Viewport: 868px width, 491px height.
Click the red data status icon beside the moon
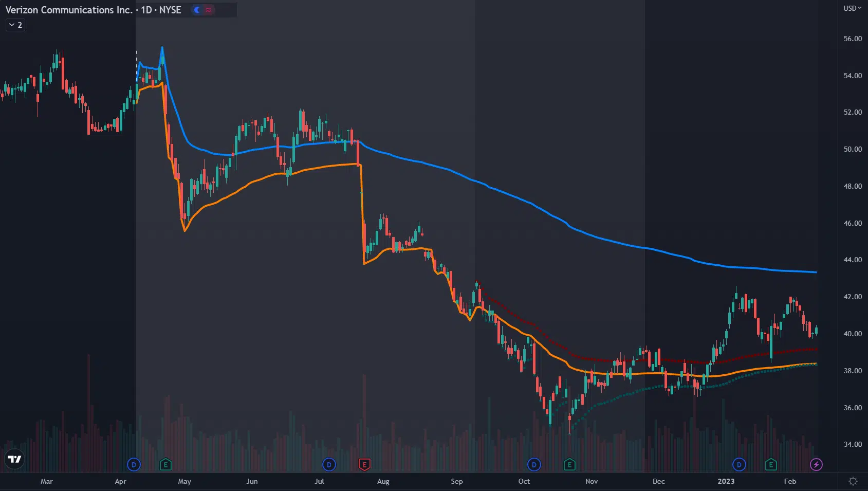click(208, 10)
